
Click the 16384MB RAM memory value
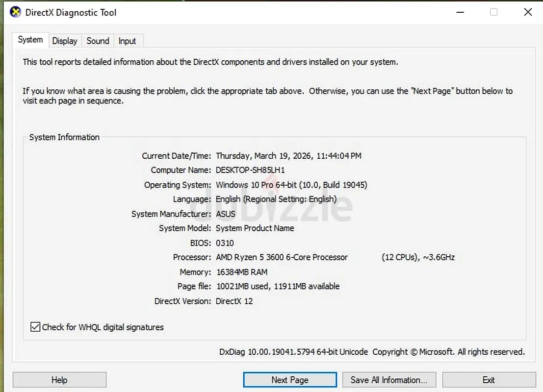241,272
